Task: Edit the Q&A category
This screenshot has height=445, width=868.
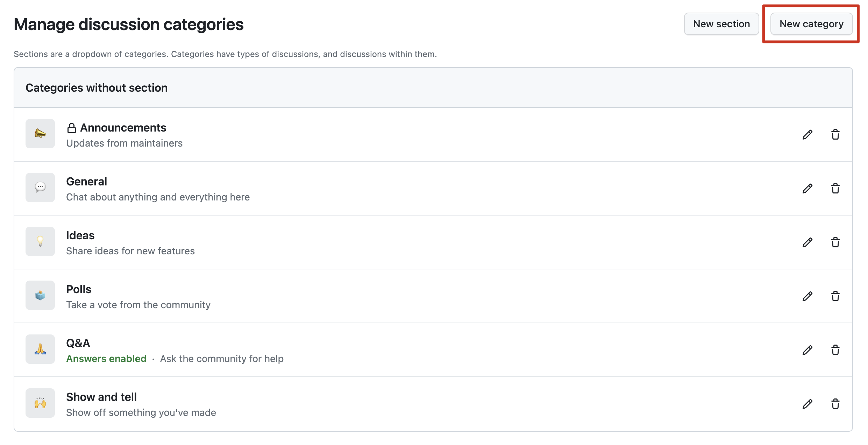Action: click(807, 350)
